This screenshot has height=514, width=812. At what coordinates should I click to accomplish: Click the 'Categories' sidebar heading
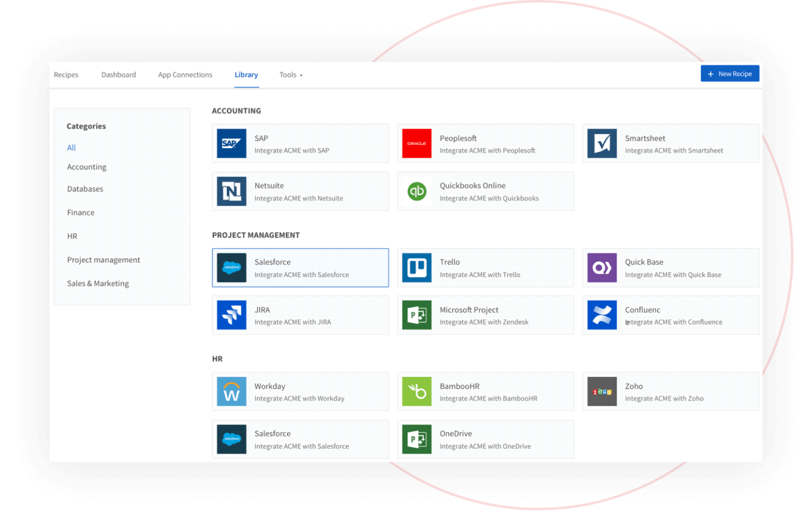(86, 126)
